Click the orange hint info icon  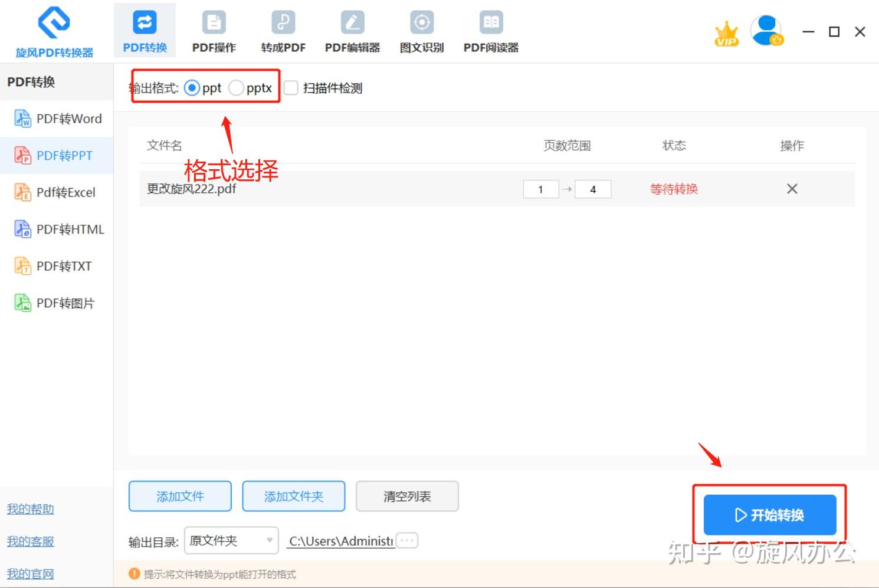coord(135,574)
